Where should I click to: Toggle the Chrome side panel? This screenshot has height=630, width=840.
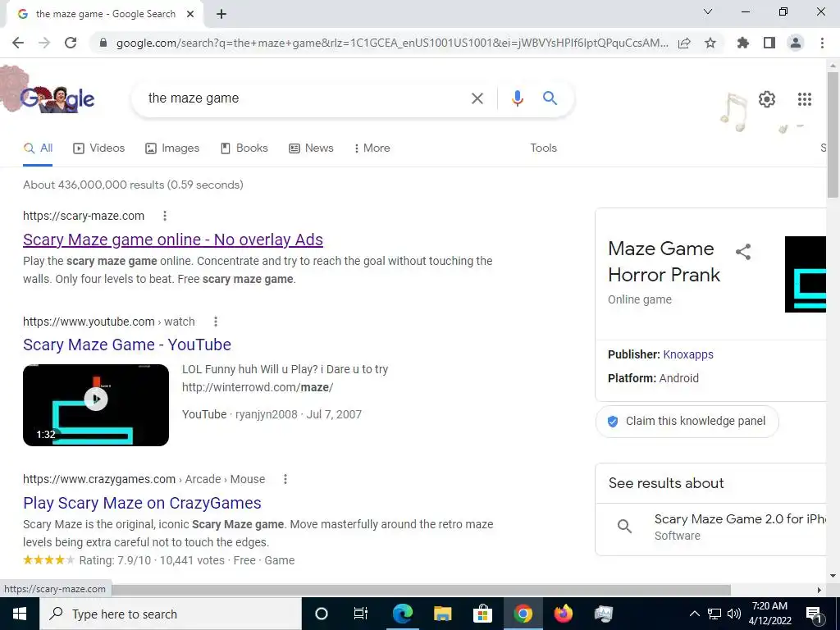(769, 43)
